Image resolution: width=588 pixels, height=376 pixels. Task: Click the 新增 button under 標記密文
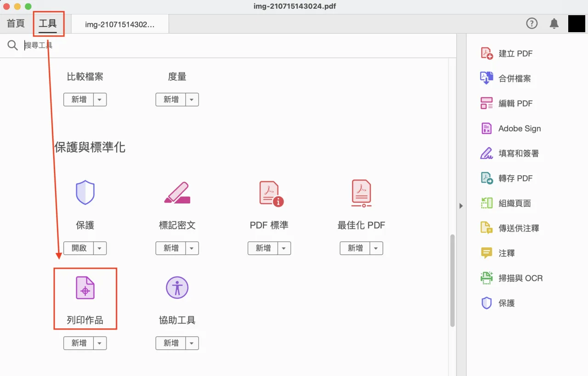tap(171, 248)
